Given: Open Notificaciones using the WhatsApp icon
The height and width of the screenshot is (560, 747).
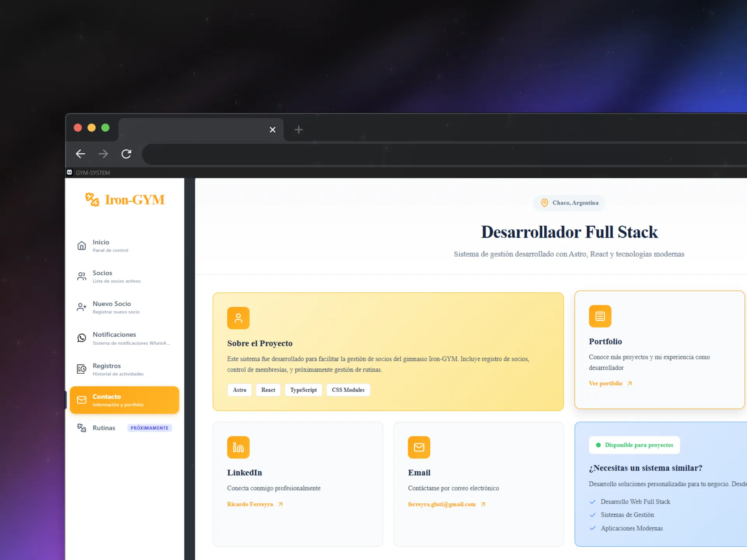Looking at the screenshot, I should click(x=82, y=338).
